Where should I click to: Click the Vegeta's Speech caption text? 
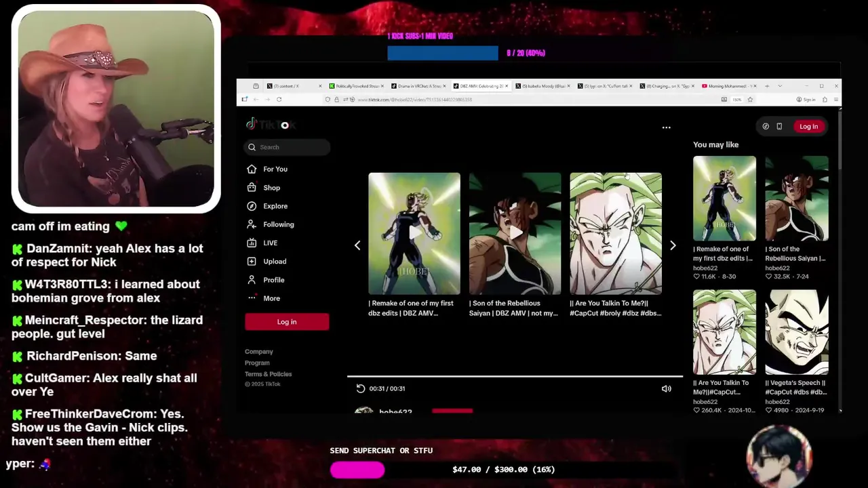pos(796,387)
